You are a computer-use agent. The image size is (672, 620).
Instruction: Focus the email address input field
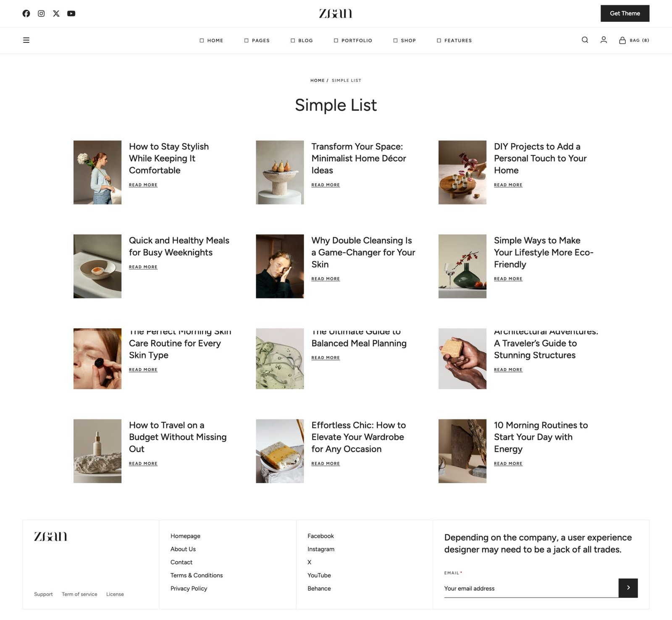click(531, 589)
